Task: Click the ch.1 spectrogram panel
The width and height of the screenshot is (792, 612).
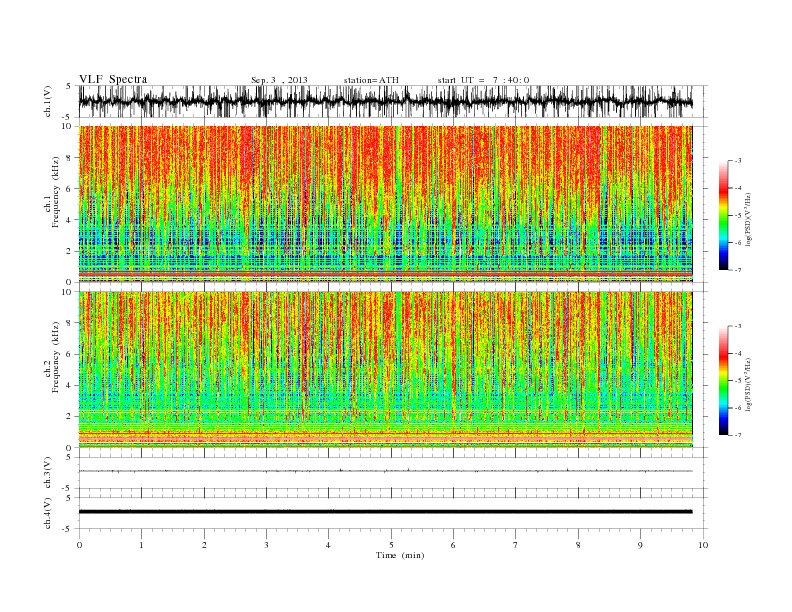Action: 385,204
